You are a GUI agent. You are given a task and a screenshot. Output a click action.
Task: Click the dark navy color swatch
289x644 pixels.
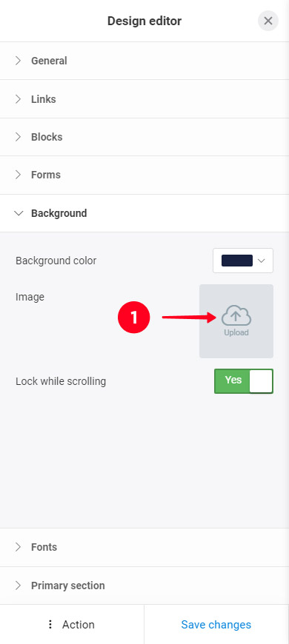pos(237,261)
